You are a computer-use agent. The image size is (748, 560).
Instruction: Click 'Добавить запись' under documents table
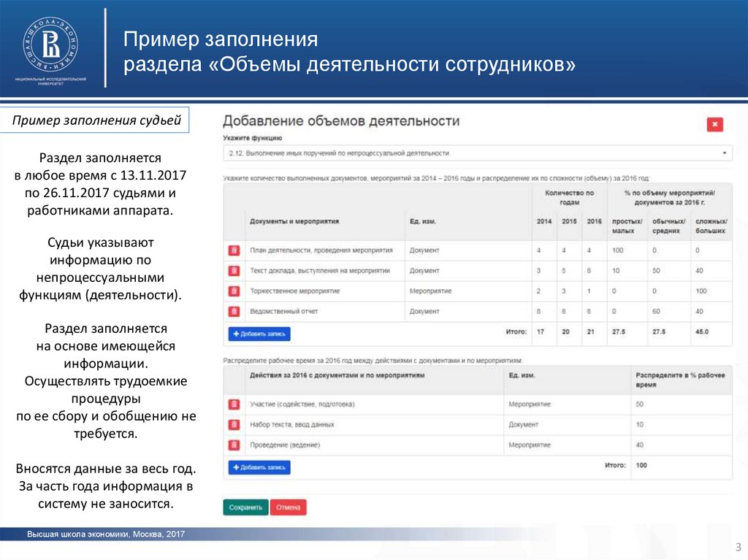259,334
